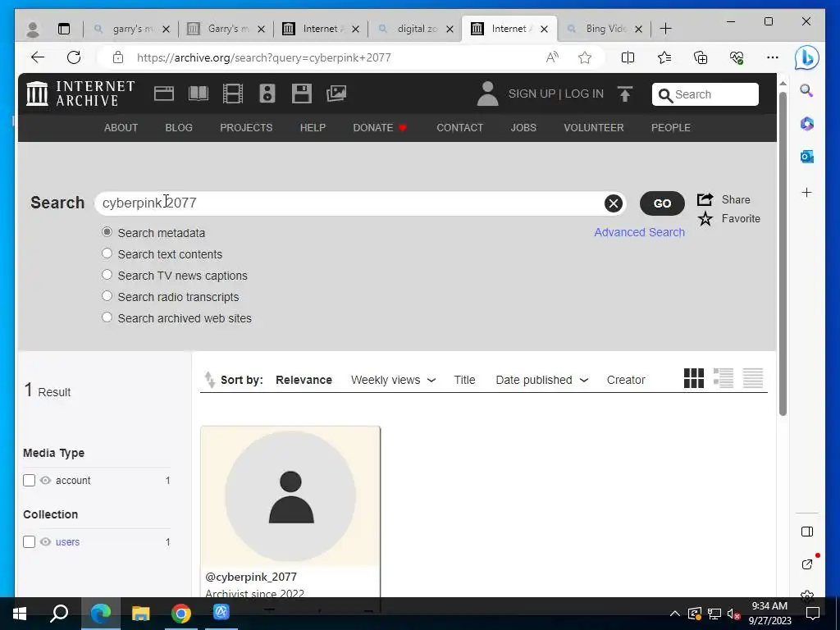Screen dimensions: 840x630
Task: Open Edge Favorites list icon
Action: point(664,57)
